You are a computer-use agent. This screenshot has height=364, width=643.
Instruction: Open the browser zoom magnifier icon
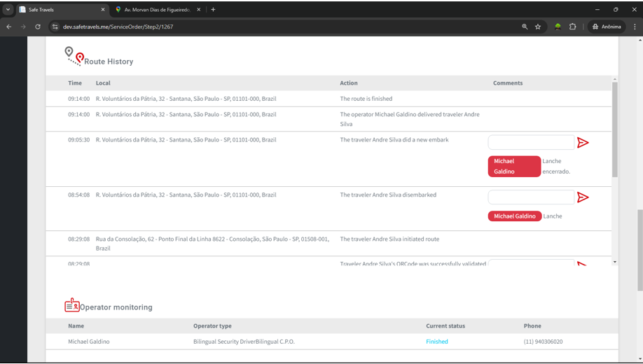(x=525, y=27)
